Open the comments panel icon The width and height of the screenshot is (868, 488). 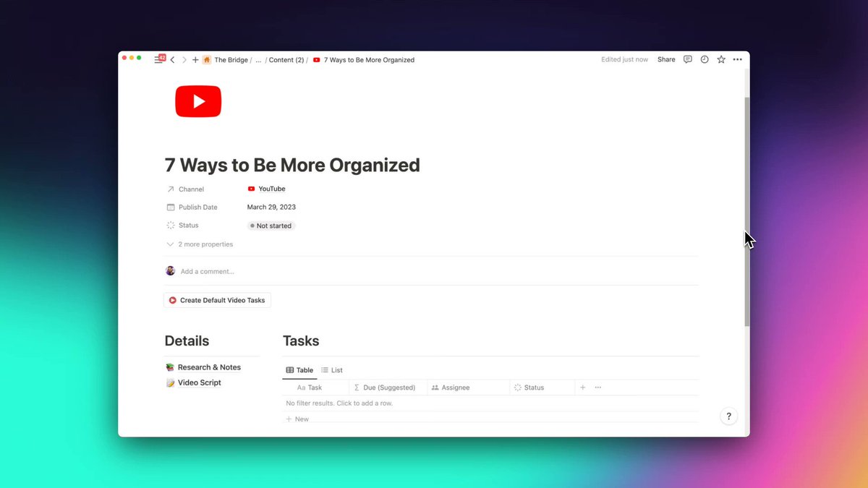click(688, 60)
